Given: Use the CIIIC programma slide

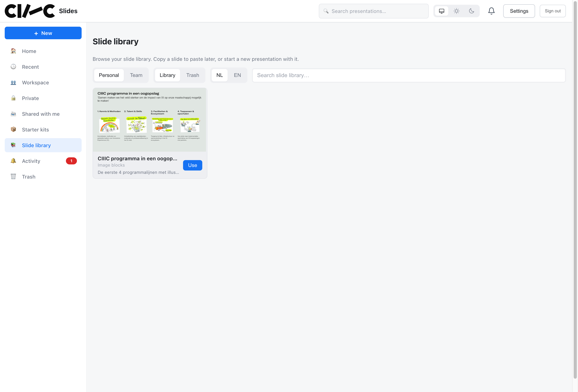Looking at the screenshot, I should 192,165.
